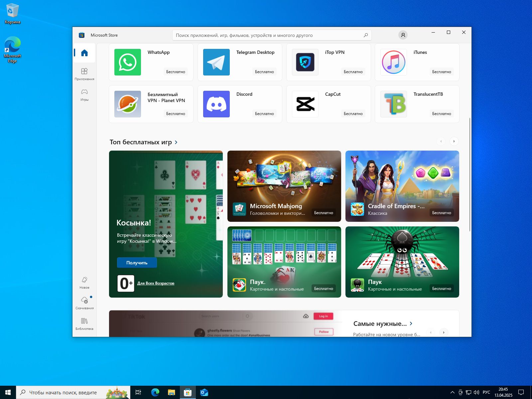Image resolution: width=532 pixels, height=399 pixels.
Task: Open the Корзина recycle bin on desktop
Action: [x=12, y=14]
